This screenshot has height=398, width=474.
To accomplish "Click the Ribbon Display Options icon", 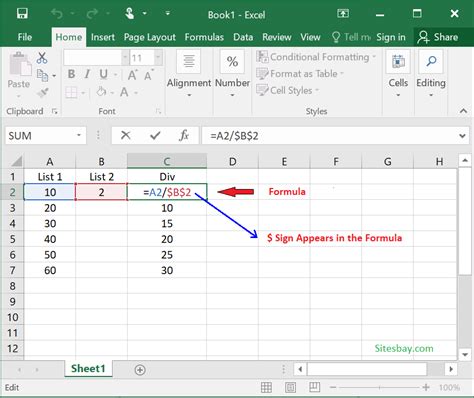I will [x=343, y=14].
